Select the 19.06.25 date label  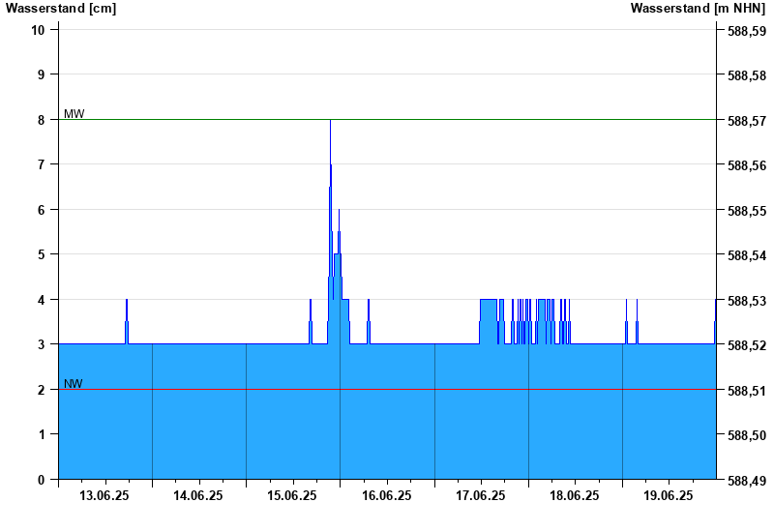pyautogui.click(x=668, y=496)
